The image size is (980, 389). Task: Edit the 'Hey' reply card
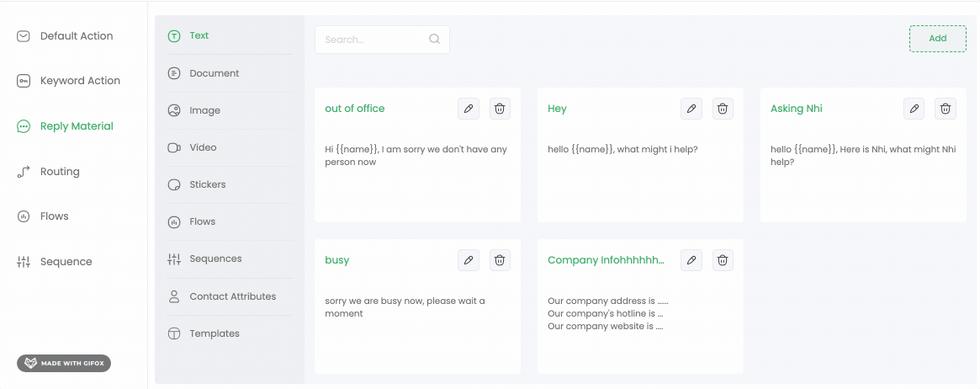691,109
